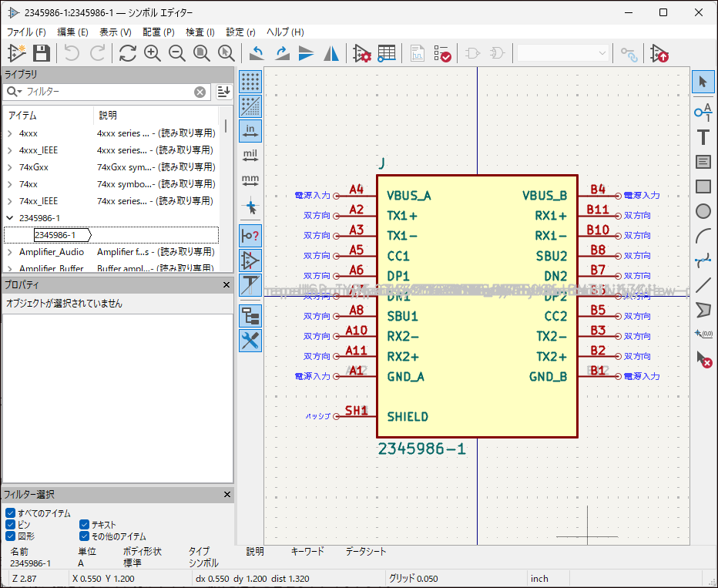718x588 pixels.
Task: Select the Text tool in right toolbar
Action: pyautogui.click(x=703, y=137)
